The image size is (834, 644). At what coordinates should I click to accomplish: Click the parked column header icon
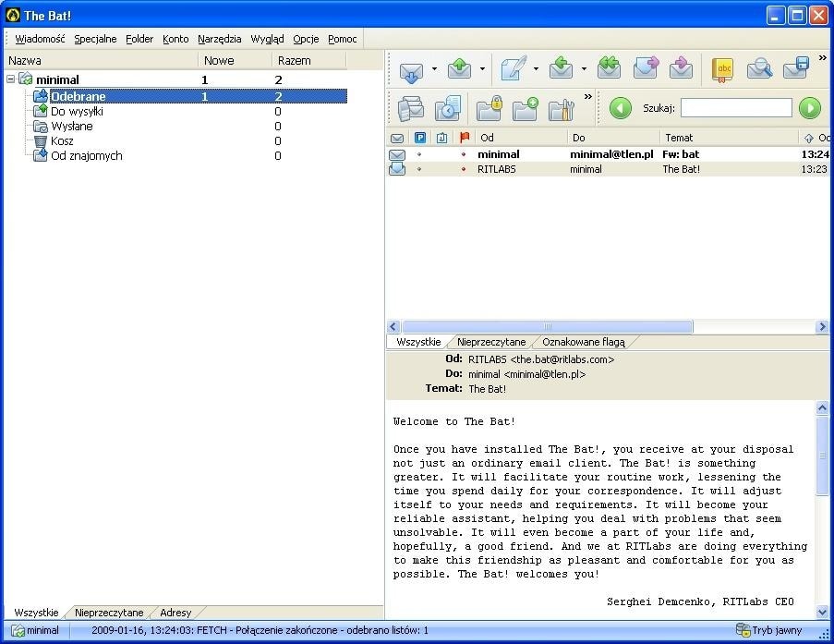(420, 138)
